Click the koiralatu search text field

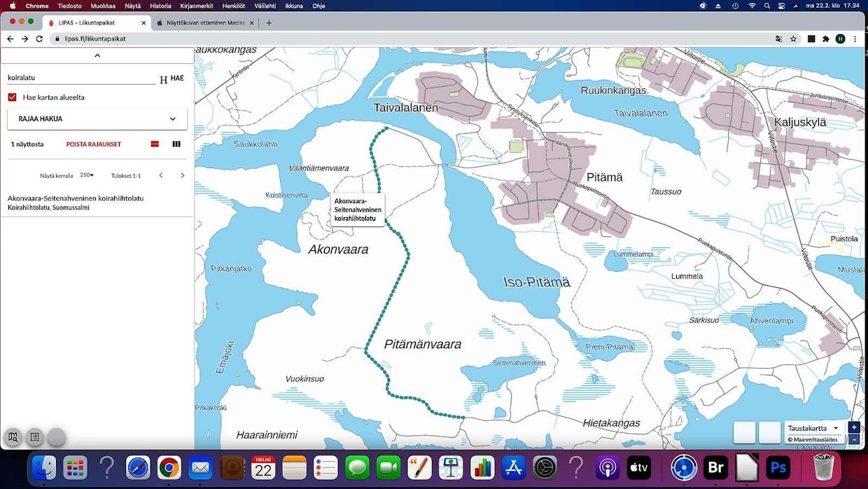(x=80, y=78)
